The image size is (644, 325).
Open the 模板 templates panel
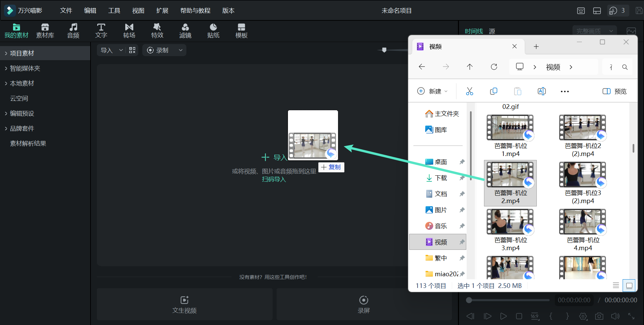(241, 31)
